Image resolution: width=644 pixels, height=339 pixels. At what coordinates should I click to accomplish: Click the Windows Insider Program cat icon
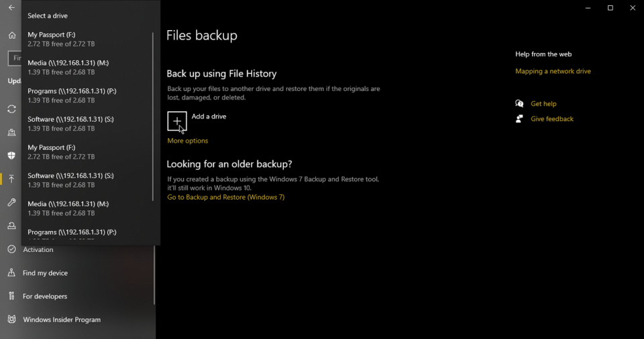click(x=11, y=320)
